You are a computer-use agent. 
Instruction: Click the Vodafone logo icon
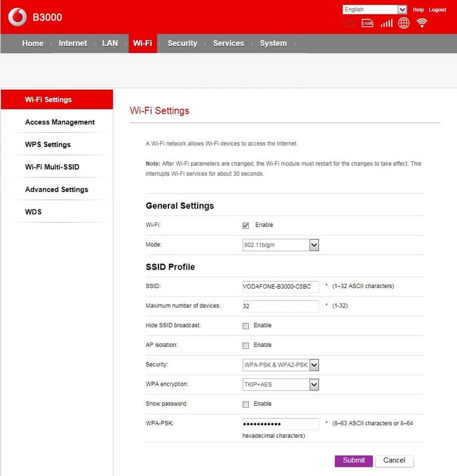point(17,17)
